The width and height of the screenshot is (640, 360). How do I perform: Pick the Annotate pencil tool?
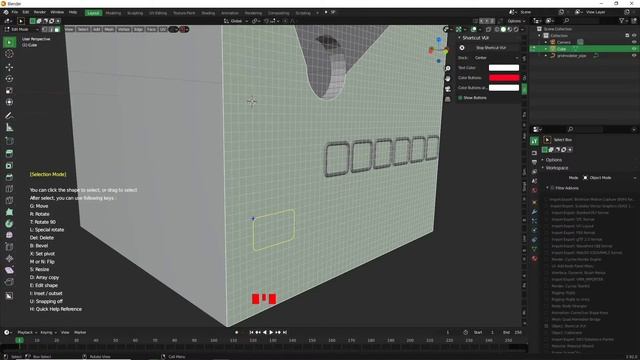point(9,116)
